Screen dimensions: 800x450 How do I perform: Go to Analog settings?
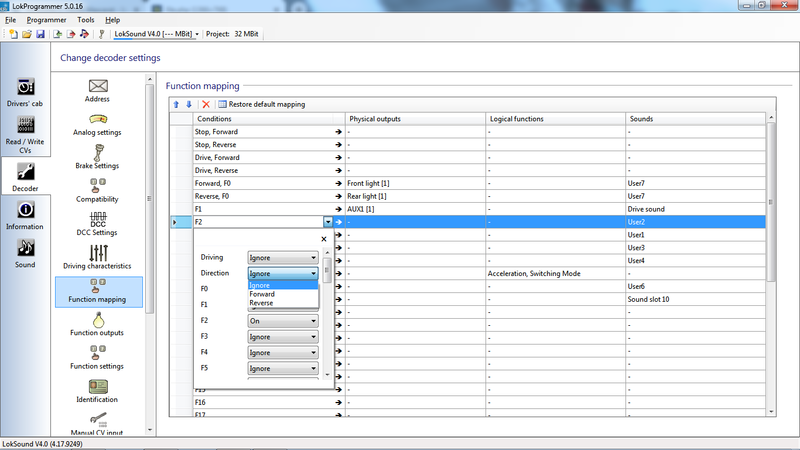[97, 124]
